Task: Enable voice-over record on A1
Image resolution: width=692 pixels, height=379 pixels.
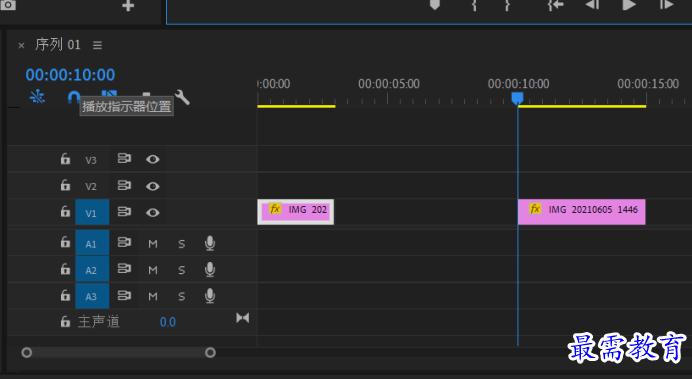Action: [210, 243]
